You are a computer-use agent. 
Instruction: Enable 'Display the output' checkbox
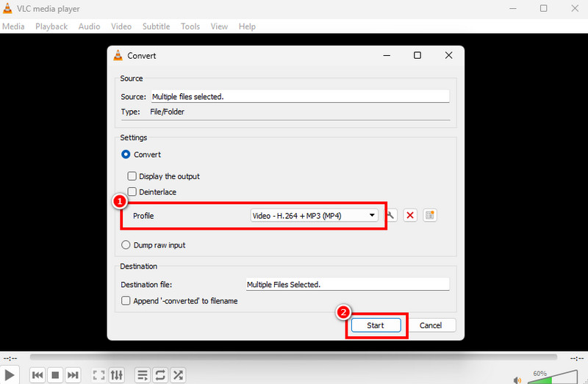132,176
